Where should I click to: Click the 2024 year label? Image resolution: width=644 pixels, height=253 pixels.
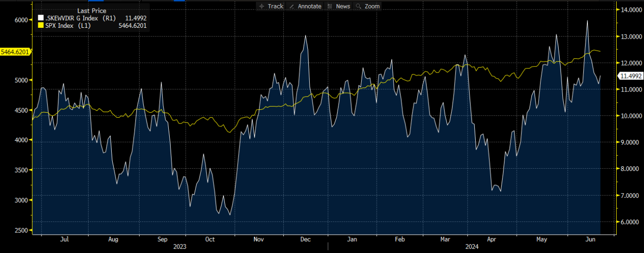coord(472,246)
